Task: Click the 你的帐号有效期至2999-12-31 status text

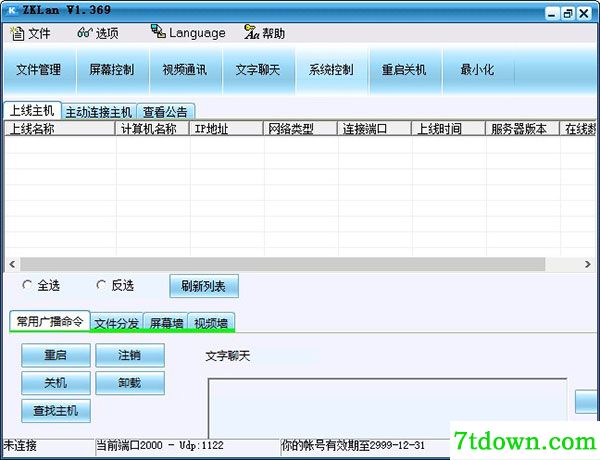Action: tap(353, 446)
